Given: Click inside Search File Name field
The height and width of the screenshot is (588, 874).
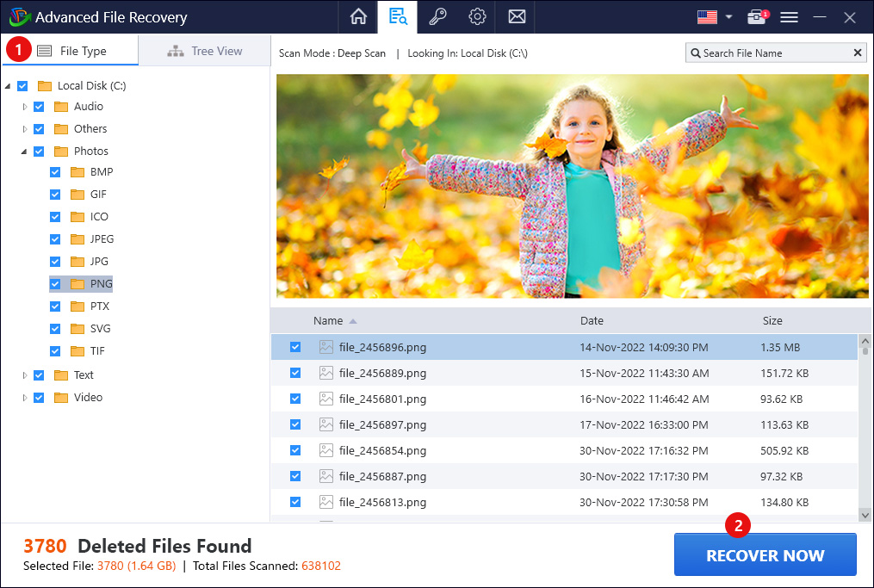Looking at the screenshot, I should click(x=775, y=53).
